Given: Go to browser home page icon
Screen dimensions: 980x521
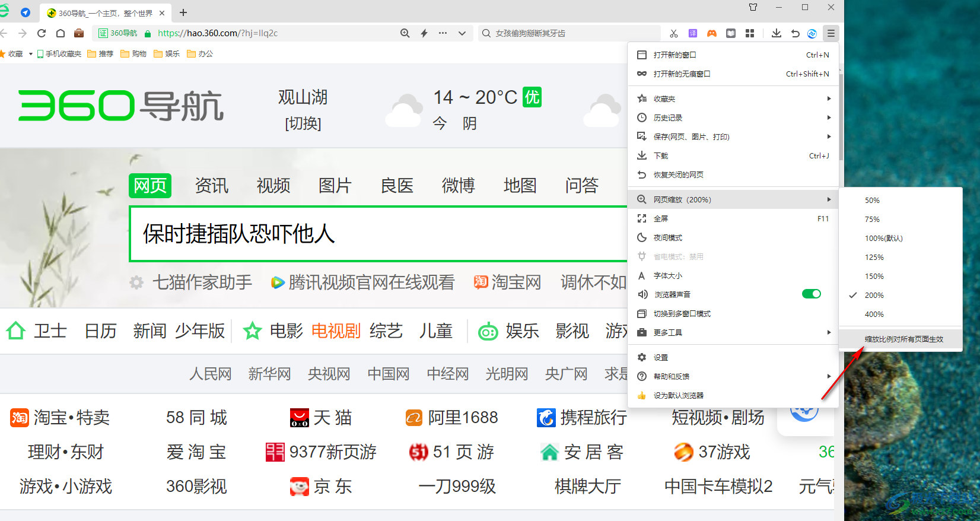Looking at the screenshot, I should pyautogui.click(x=61, y=33).
